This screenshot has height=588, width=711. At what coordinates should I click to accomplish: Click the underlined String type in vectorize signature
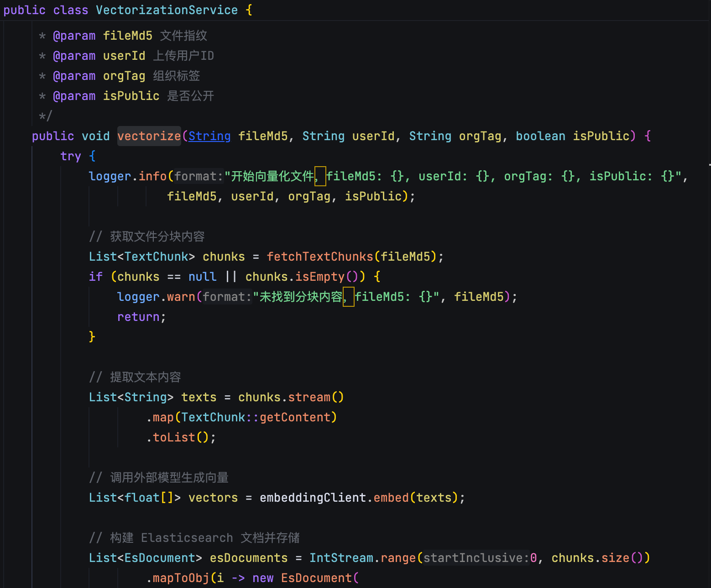point(209,136)
